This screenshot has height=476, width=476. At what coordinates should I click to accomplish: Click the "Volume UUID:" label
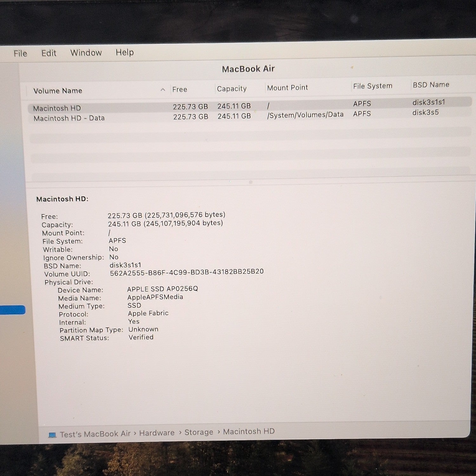click(67, 274)
